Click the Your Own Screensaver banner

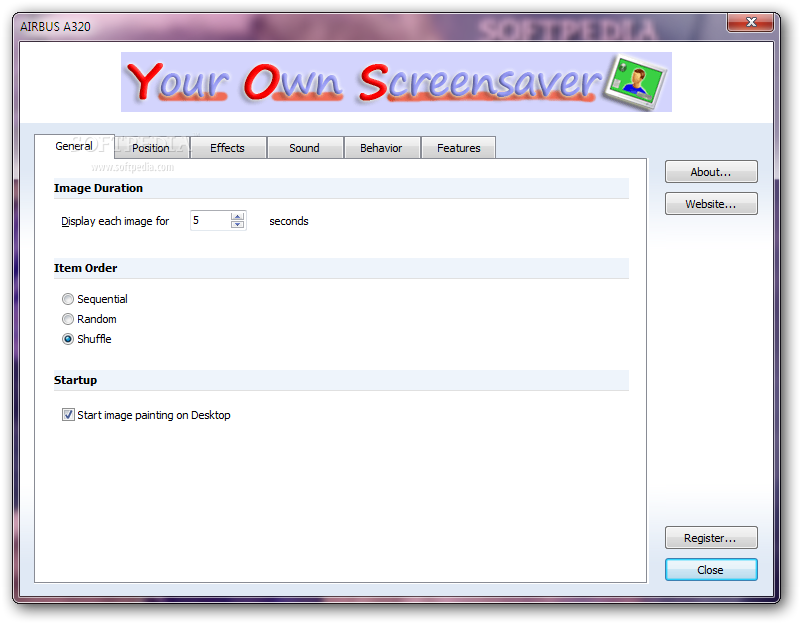pos(396,82)
